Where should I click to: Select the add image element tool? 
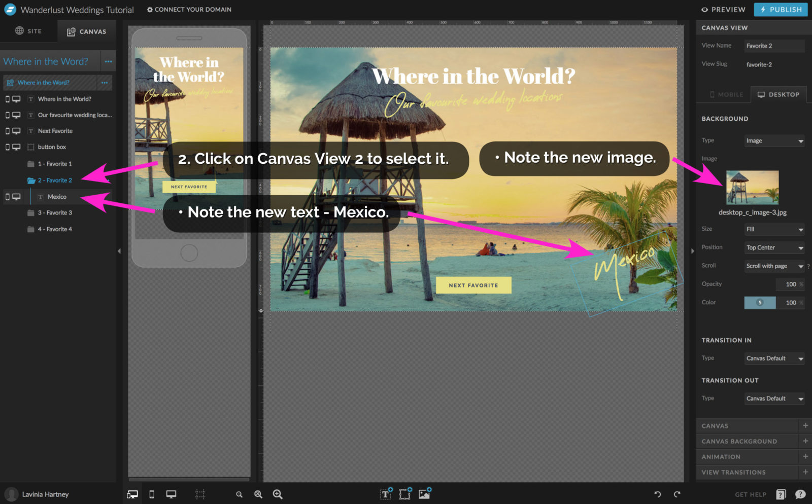(x=424, y=493)
